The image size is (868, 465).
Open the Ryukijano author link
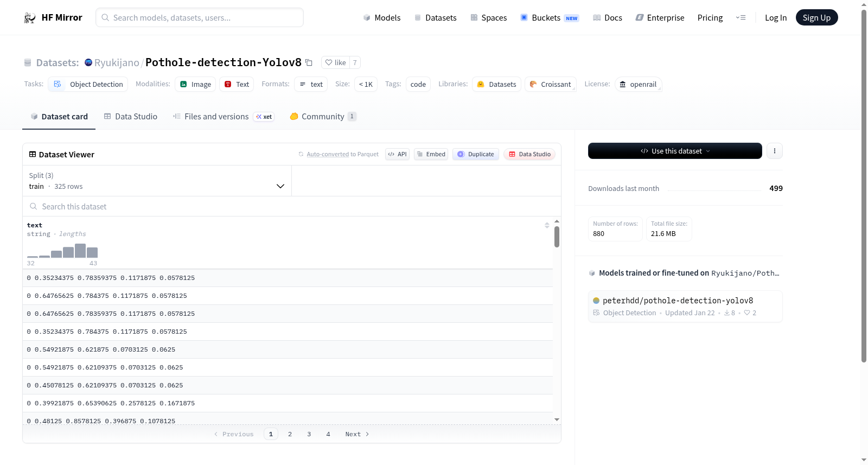coord(117,62)
